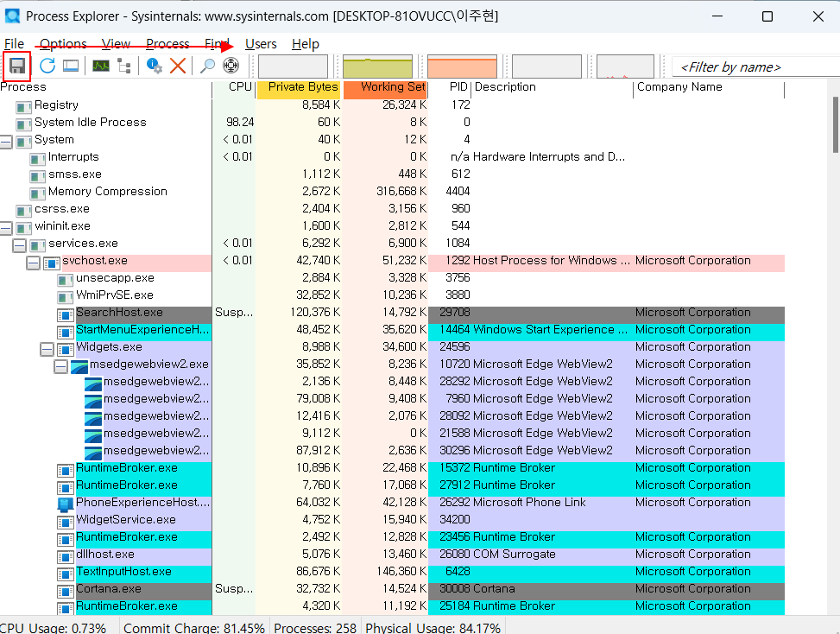Image resolution: width=840 pixels, height=634 pixels.
Task: Open the Help menu
Action: [x=306, y=44]
